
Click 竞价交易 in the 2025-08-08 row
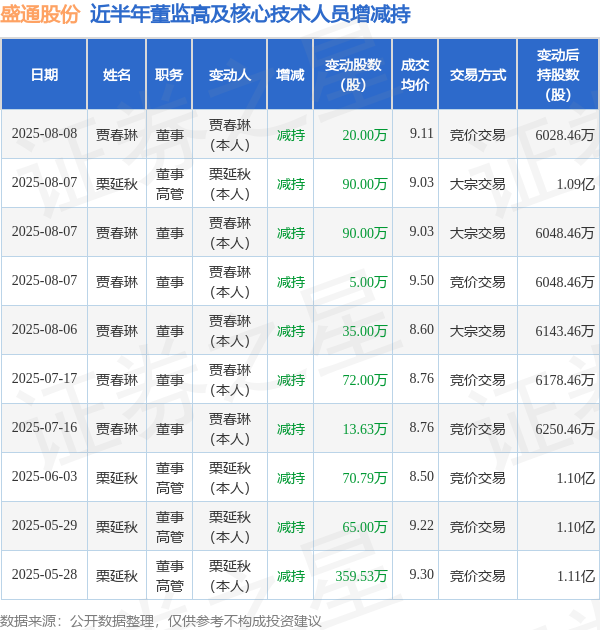477,135
